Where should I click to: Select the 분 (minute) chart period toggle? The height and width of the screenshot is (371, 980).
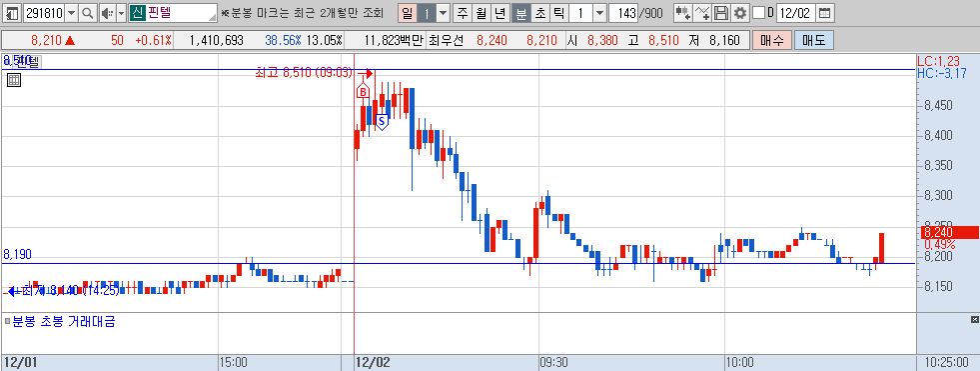[520, 13]
